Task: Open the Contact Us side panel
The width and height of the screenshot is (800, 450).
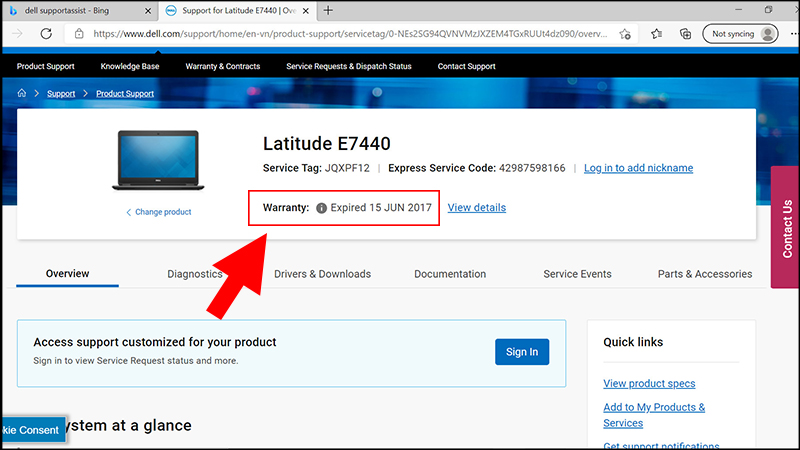Action: pyautogui.click(x=786, y=229)
